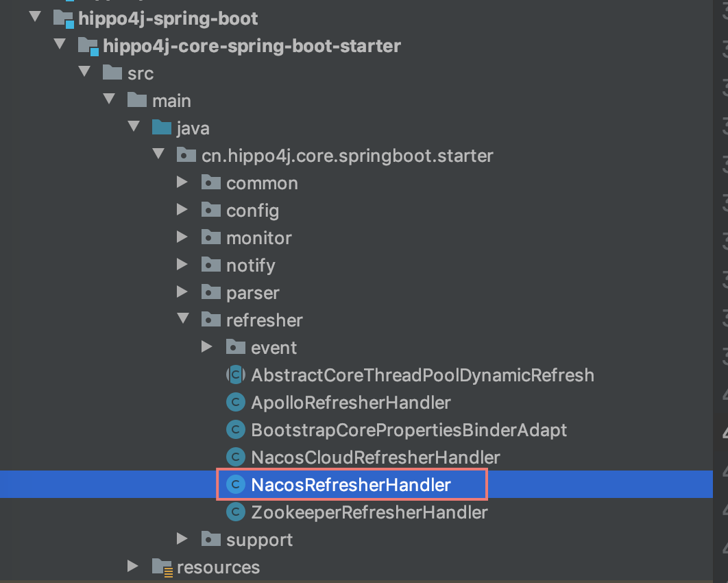Expand the event package
This screenshot has width=728, height=583.
pos(206,347)
